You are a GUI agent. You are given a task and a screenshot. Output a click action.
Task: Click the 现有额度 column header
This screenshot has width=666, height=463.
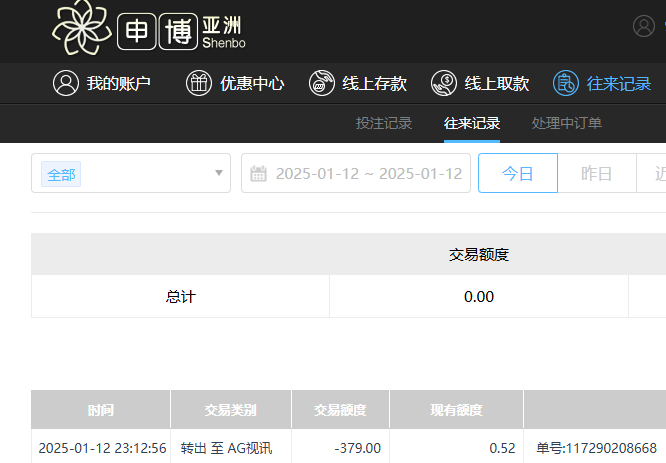457,409
